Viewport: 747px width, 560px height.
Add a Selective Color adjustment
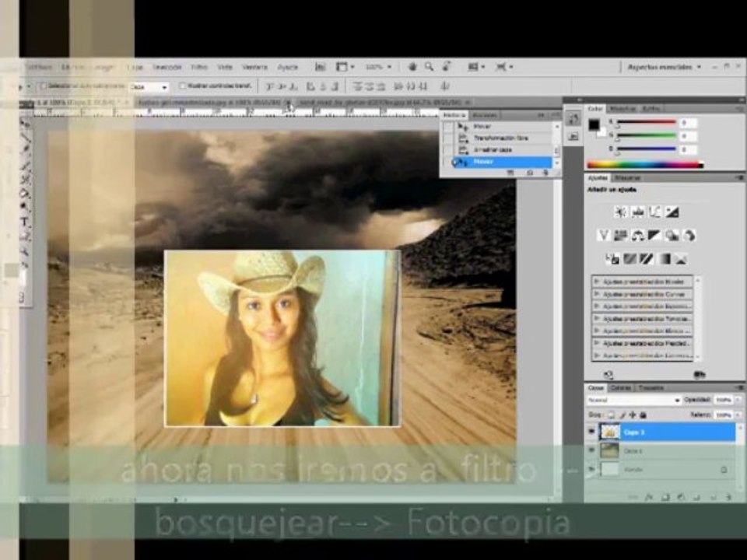pos(681,258)
